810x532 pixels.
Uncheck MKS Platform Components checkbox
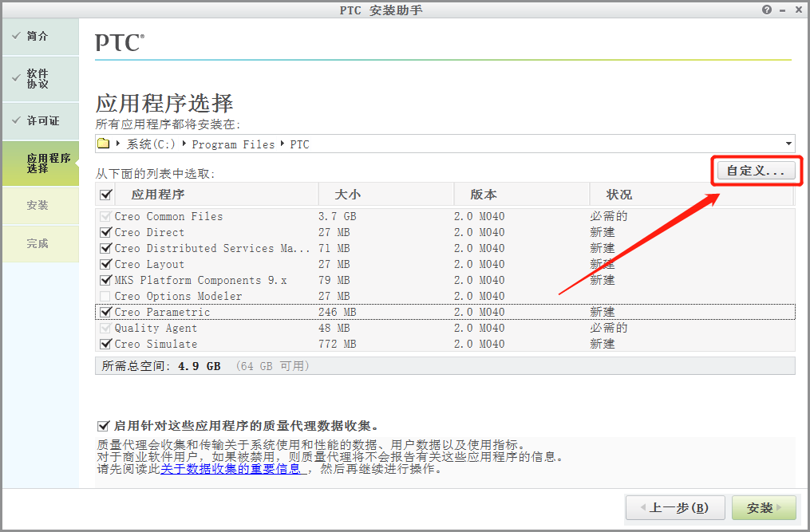pos(106,280)
